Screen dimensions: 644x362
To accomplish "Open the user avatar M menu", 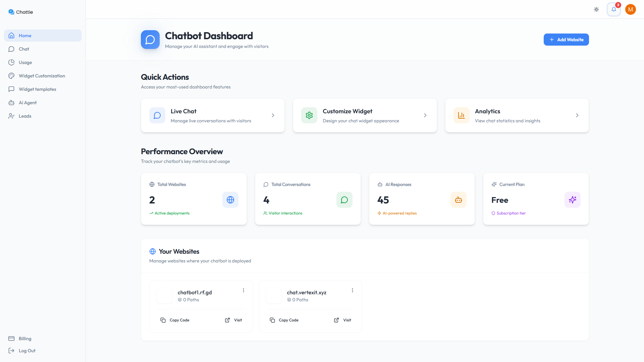I will click(631, 9).
